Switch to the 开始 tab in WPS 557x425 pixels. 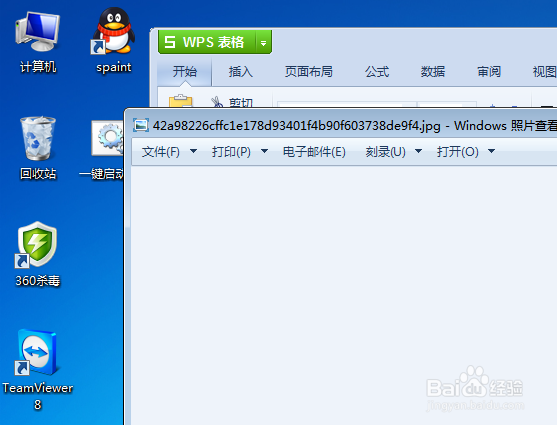coord(185,72)
